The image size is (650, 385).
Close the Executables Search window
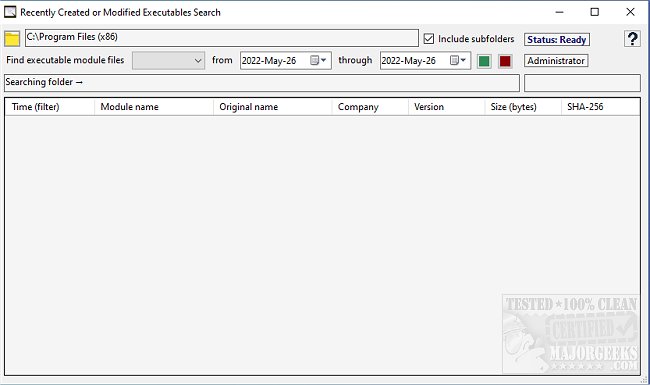point(630,12)
